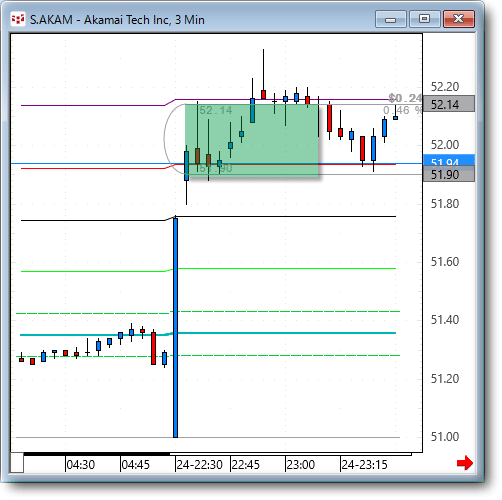Click the 51.00 price scale label

[x=445, y=437]
